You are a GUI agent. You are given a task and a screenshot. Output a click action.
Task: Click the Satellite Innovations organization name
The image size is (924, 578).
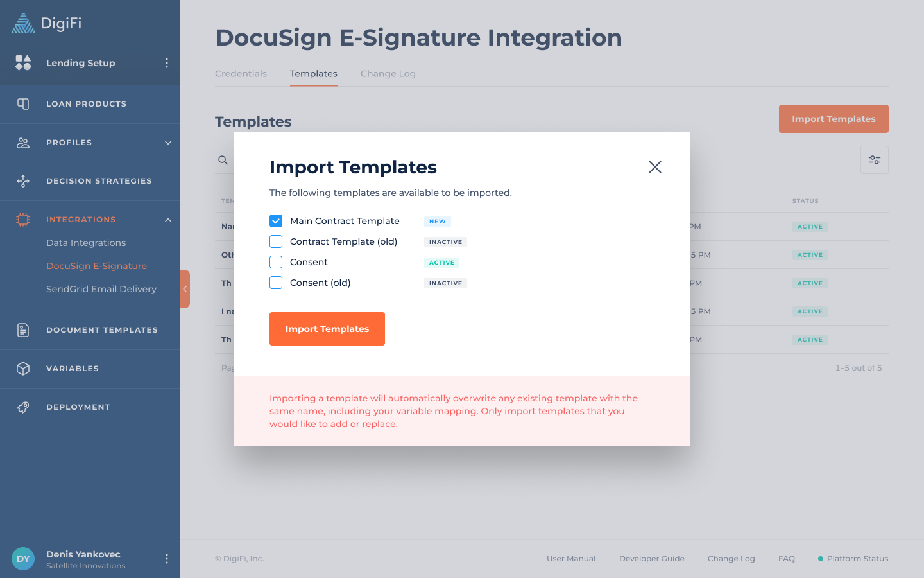[86, 566]
